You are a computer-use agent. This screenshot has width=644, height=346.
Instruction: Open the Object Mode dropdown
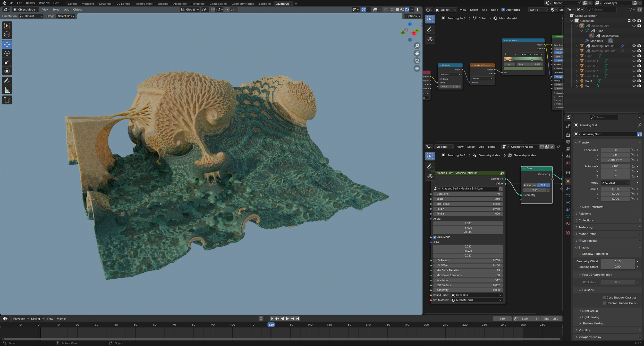26,10
